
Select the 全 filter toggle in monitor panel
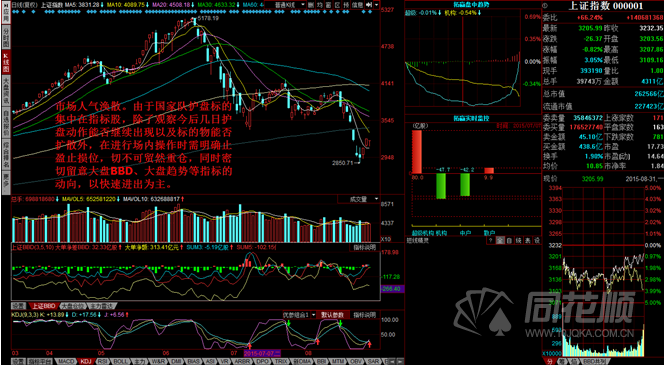pos(501,240)
